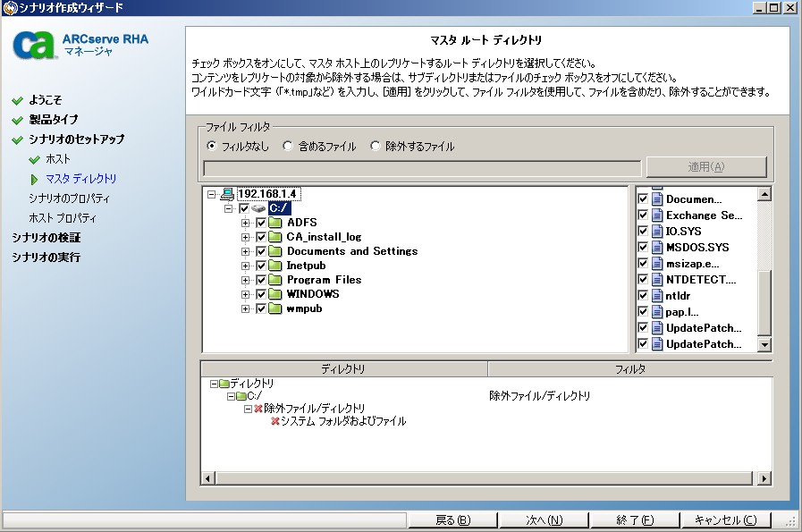802x532 pixels.
Task: Click the IO.SYS file icon
Action: (657, 232)
